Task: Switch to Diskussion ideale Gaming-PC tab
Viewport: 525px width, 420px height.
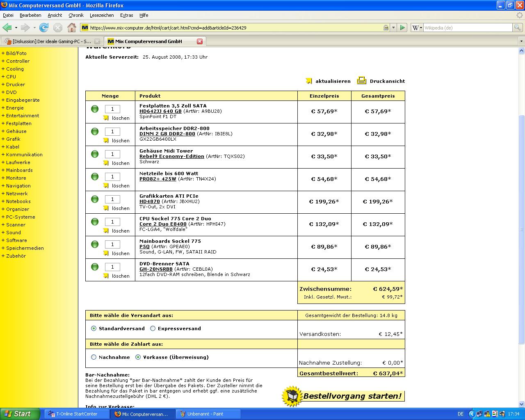Action: tap(52, 41)
